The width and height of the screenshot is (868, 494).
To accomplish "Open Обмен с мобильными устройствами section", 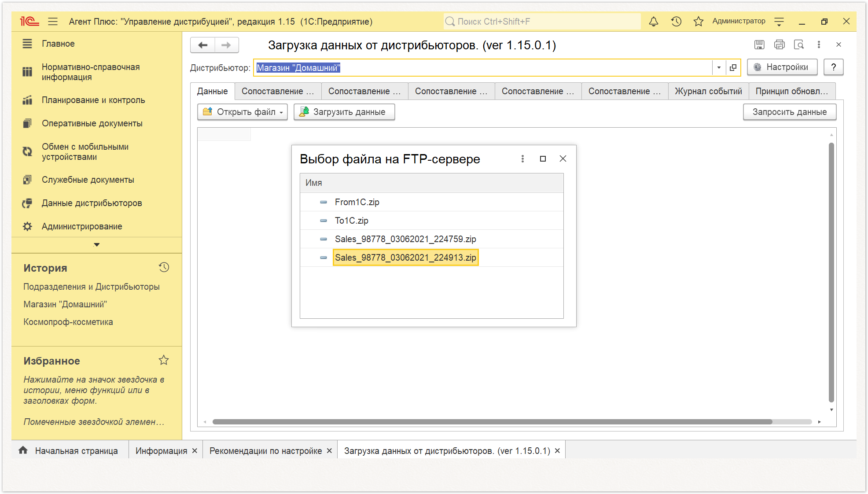I will pyautogui.click(x=85, y=151).
